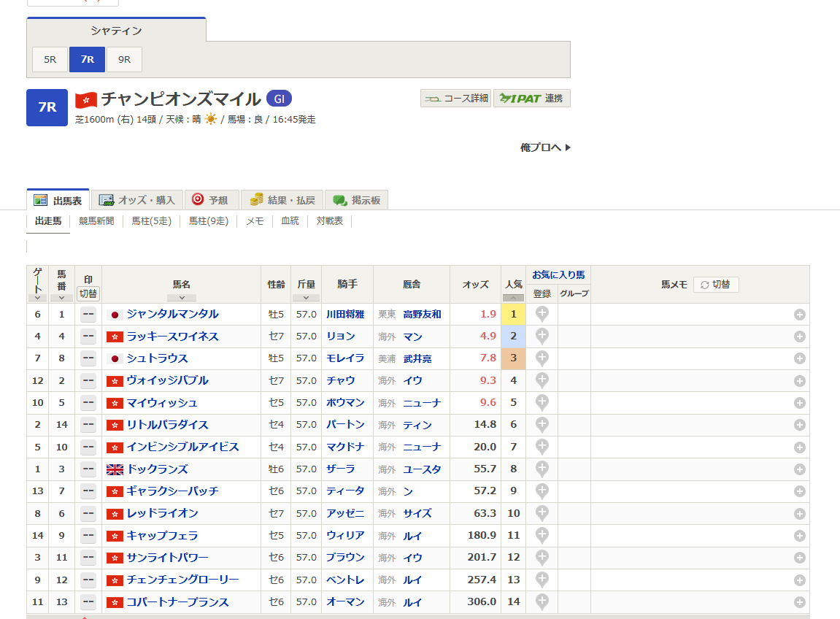
Task: Set prediction mark for シュトラウス
Action: (88, 358)
